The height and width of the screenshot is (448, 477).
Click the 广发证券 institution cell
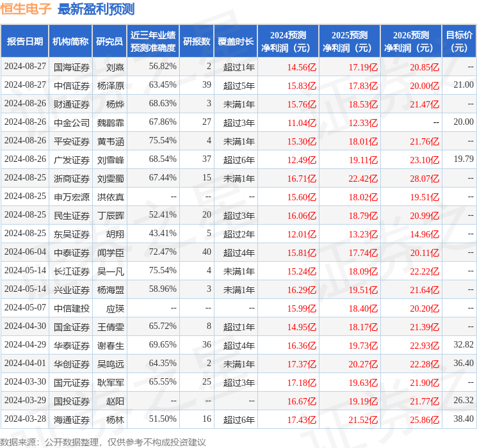72,160
